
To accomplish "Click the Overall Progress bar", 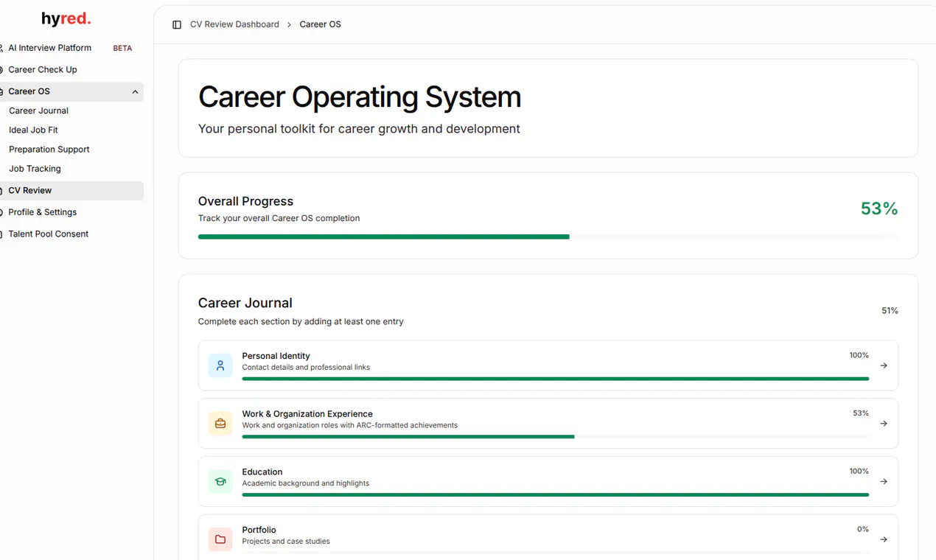I will pos(548,237).
